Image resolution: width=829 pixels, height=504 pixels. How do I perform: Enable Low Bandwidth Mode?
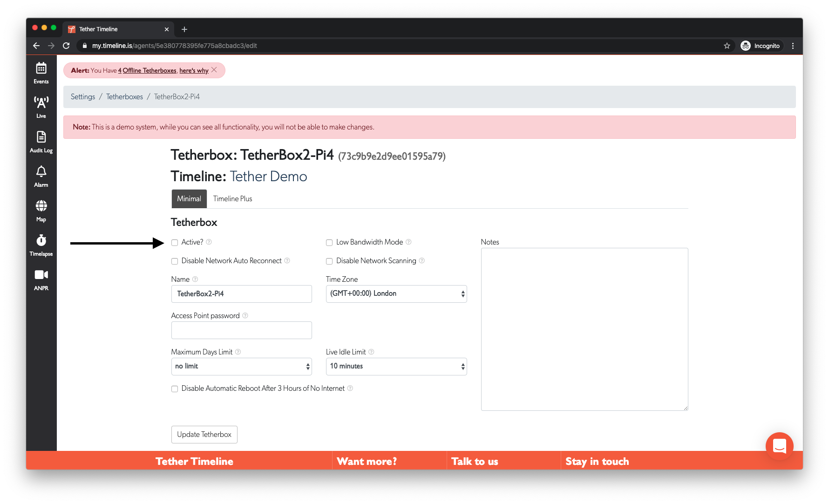coord(329,242)
